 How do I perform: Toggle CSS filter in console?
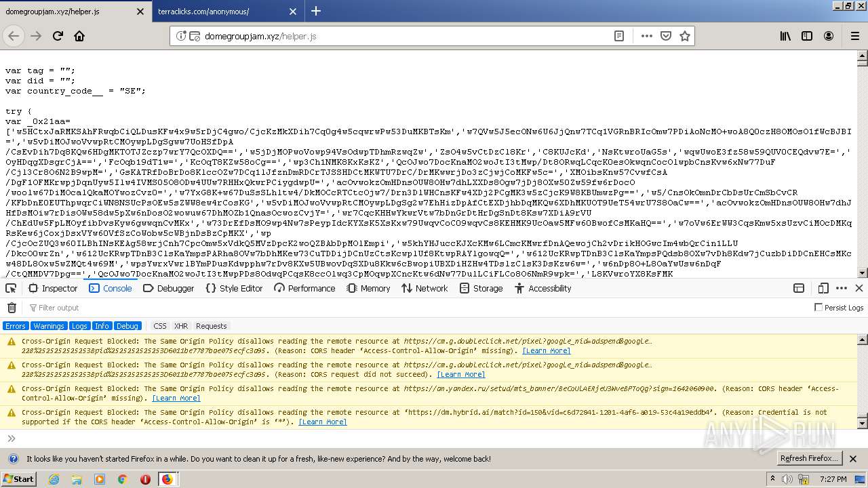(x=160, y=326)
